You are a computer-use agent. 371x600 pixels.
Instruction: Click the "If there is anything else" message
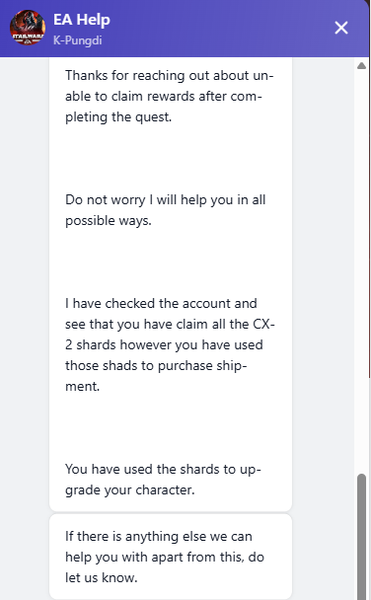[x=171, y=557]
